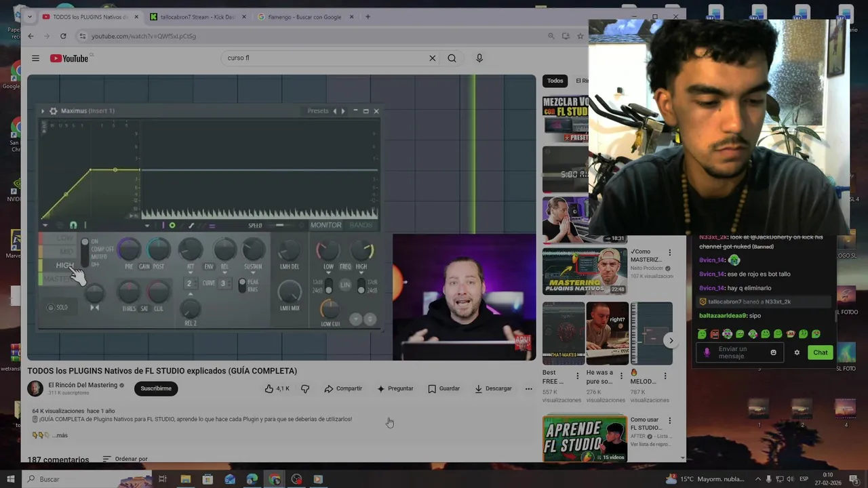Click the Chrome address bar URL
The height and width of the screenshot is (488, 868).
144,36
